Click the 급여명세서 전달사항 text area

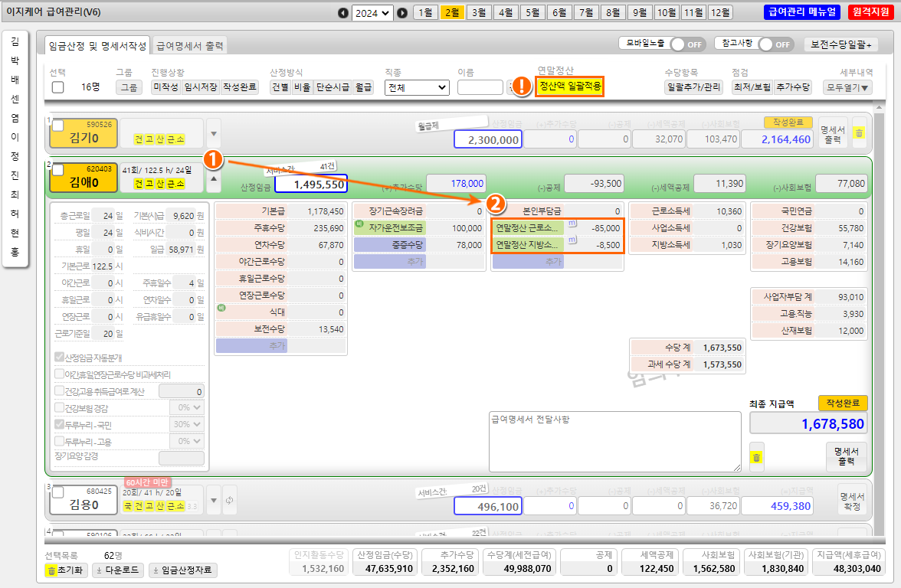[614, 441]
